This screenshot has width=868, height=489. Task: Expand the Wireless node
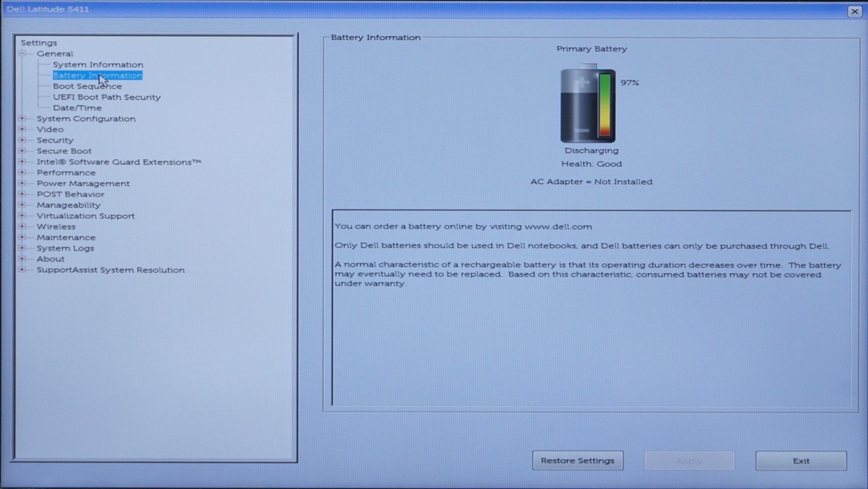click(x=22, y=226)
